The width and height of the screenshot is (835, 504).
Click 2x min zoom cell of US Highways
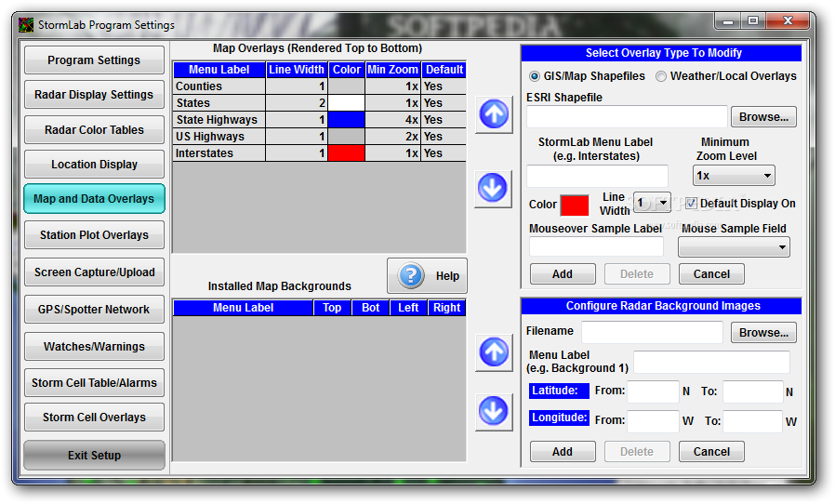tap(392, 137)
